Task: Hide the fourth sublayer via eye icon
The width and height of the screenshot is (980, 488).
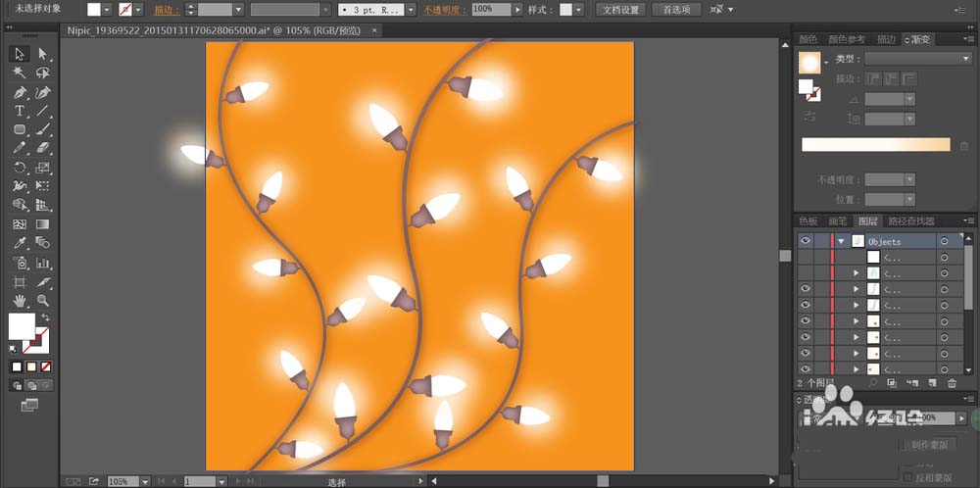Action: (x=805, y=305)
